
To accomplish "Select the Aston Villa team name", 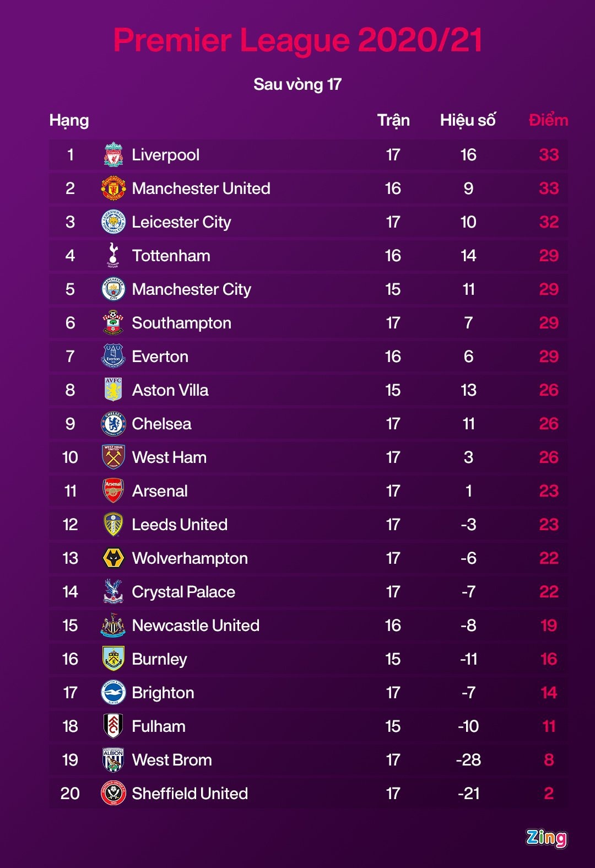I will tap(170, 390).
